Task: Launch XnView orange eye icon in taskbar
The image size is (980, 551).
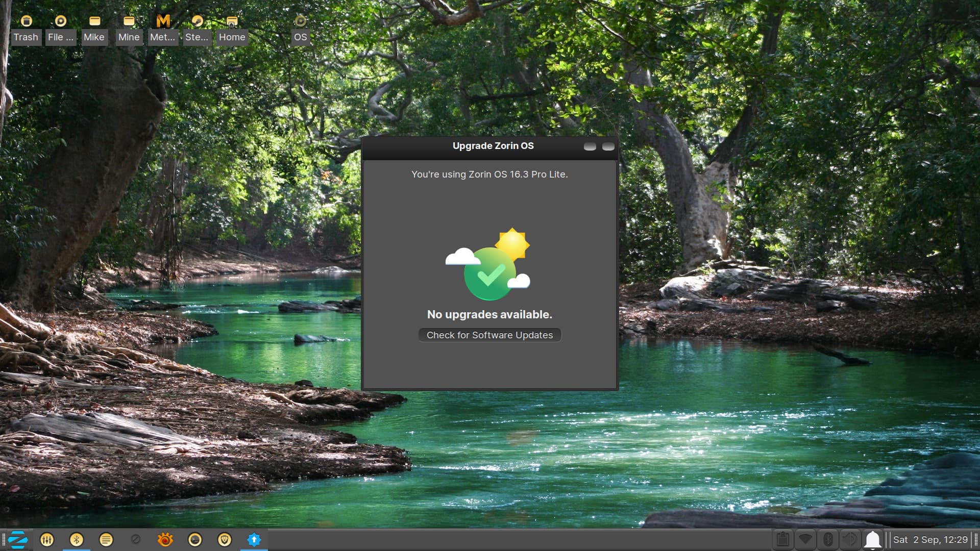Action: click(165, 540)
